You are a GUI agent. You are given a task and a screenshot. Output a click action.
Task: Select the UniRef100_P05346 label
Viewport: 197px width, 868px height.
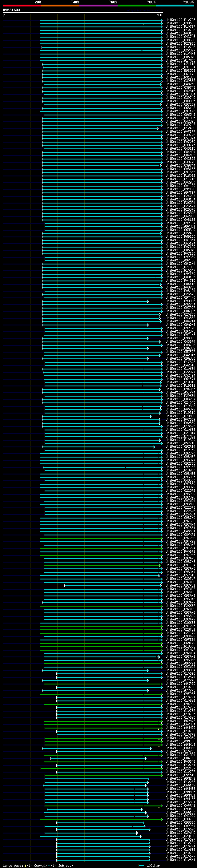(180, 57)
